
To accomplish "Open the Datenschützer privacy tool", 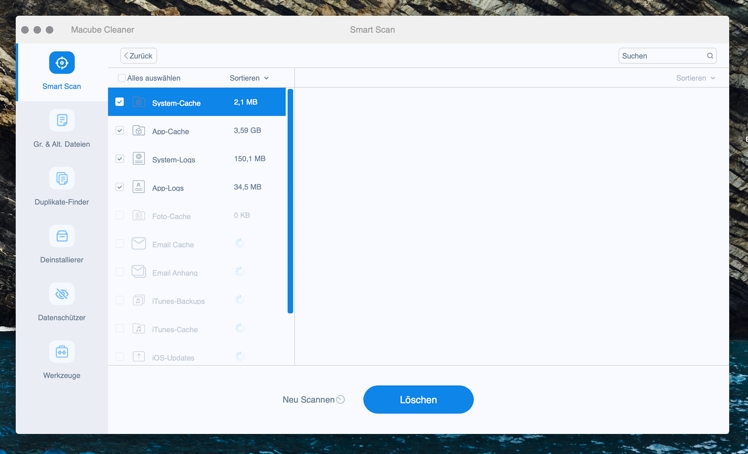I will point(61,294).
